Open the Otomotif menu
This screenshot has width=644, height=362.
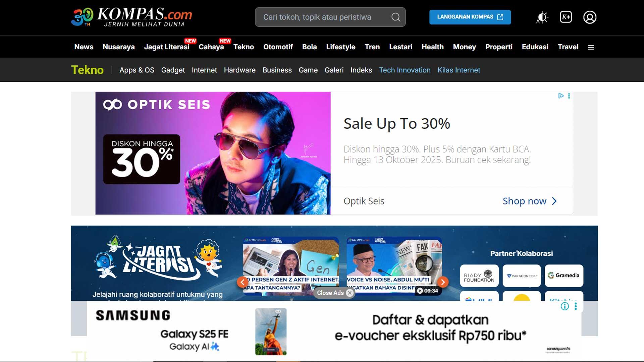(278, 47)
